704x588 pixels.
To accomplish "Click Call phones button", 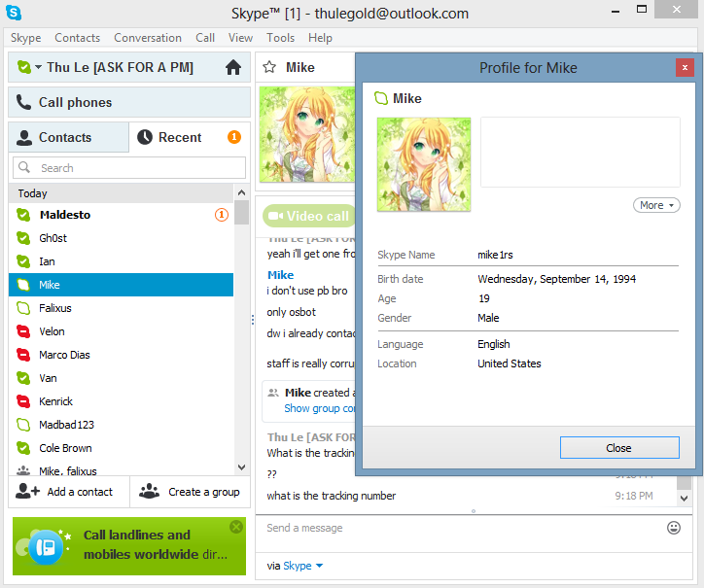I will click(129, 102).
